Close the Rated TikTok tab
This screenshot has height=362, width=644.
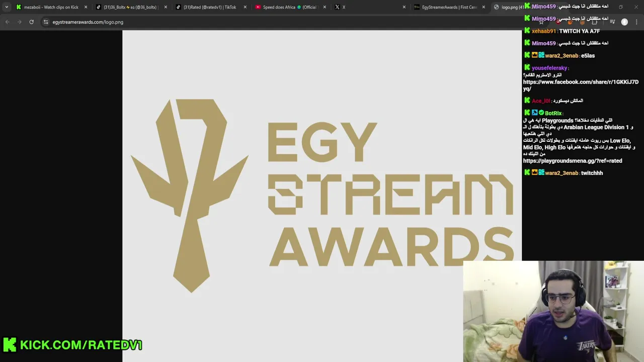click(245, 7)
